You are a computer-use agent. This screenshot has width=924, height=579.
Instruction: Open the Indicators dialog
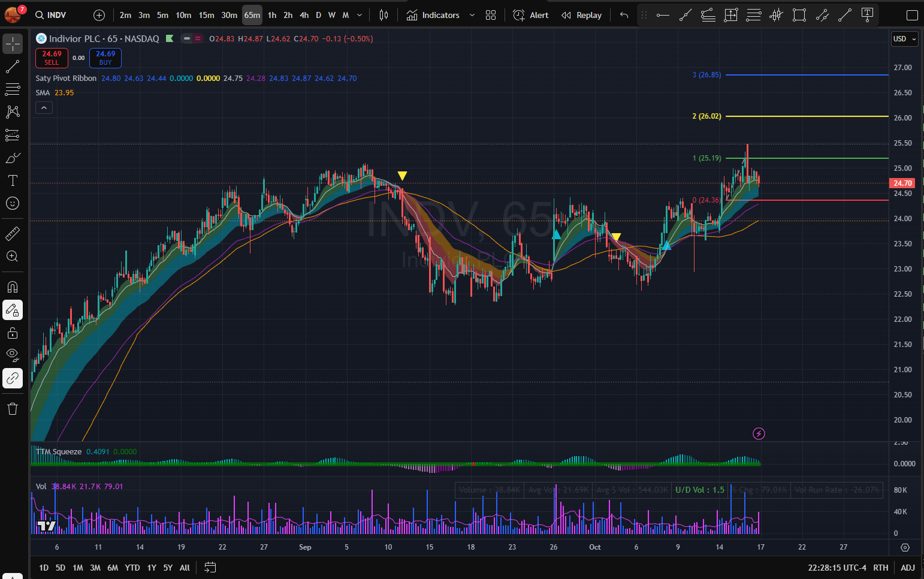(x=433, y=15)
